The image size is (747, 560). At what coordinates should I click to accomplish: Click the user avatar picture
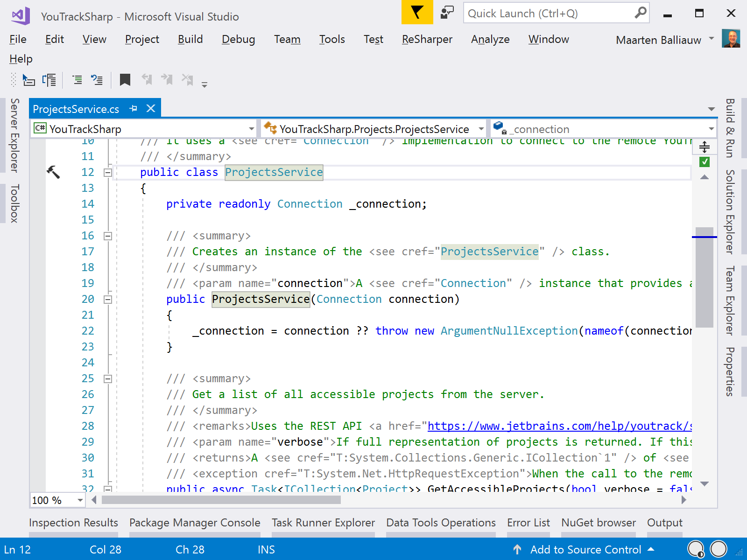point(731,39)
